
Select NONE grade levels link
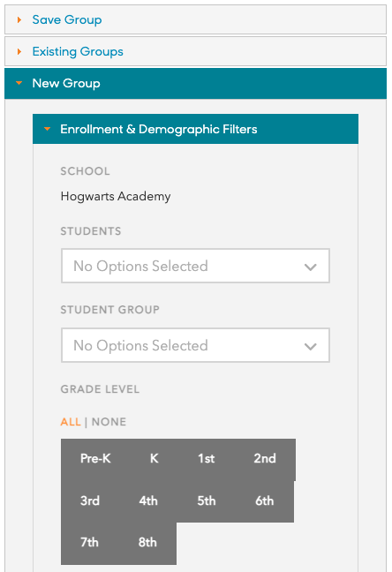coord(109,422)
